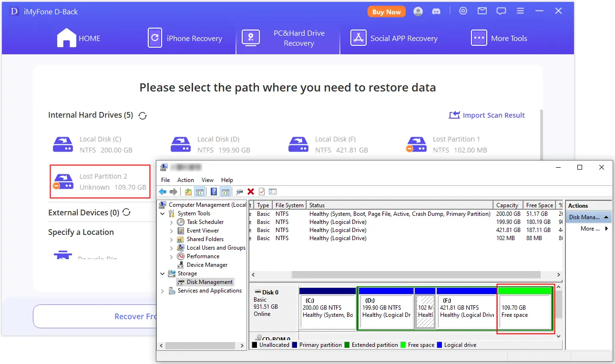This screenshot has width=615, height=364.
Task: Click the 180.19 GB free space cell
Action: [538, 222]
